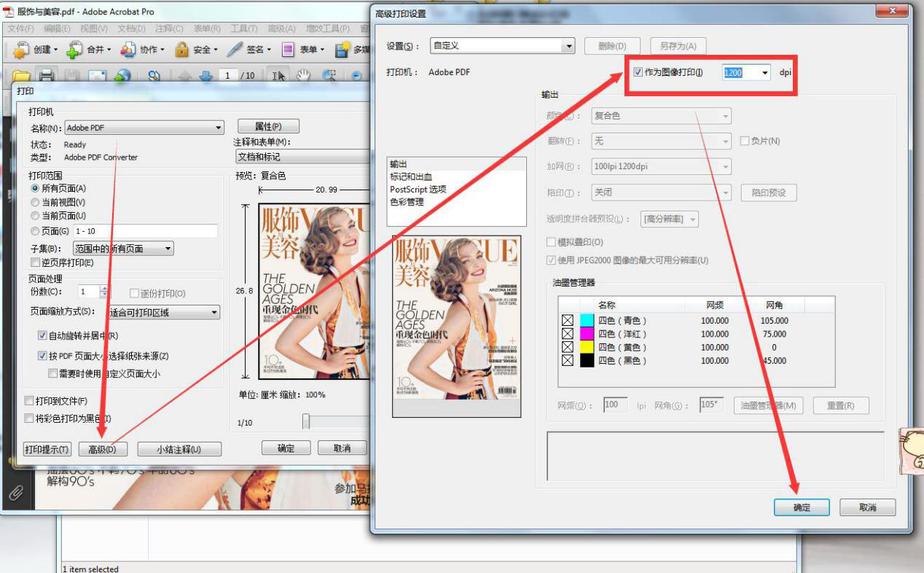The width and height of the screenshot is (924, 573).
Task: Choose the Hand tool
Action: 302,76
